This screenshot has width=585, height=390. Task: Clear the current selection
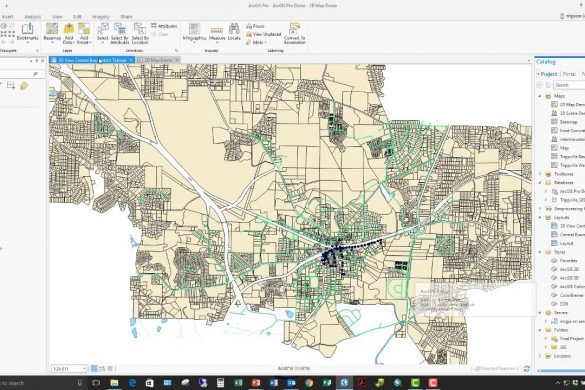[x=160, y=34]
